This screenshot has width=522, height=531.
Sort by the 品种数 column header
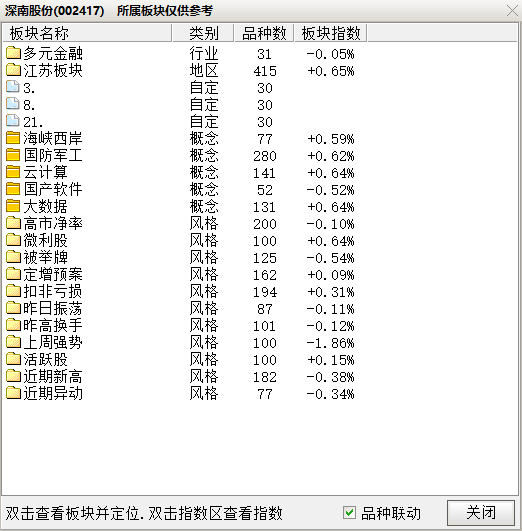tap(264, 33)
